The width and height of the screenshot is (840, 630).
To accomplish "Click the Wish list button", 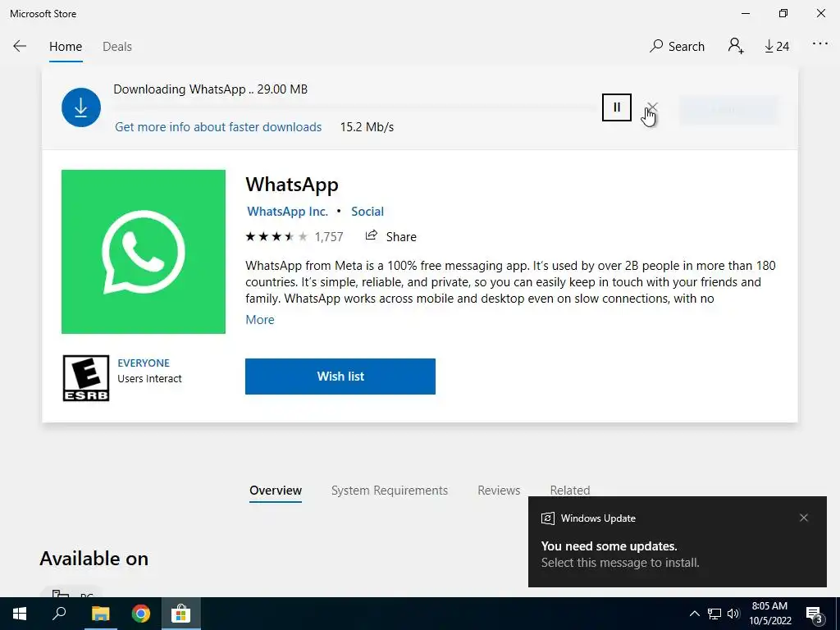I will tap(340, 377).
